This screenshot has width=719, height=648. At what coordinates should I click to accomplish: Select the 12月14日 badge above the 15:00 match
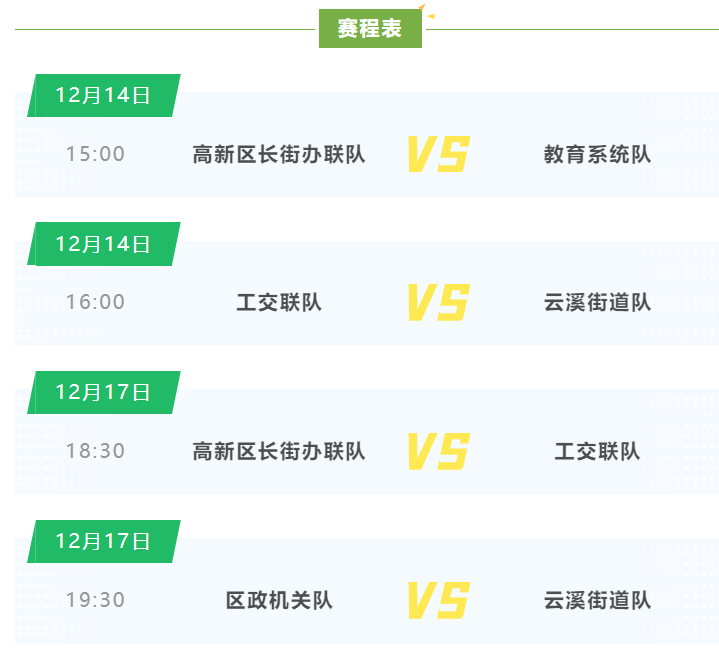103,95
